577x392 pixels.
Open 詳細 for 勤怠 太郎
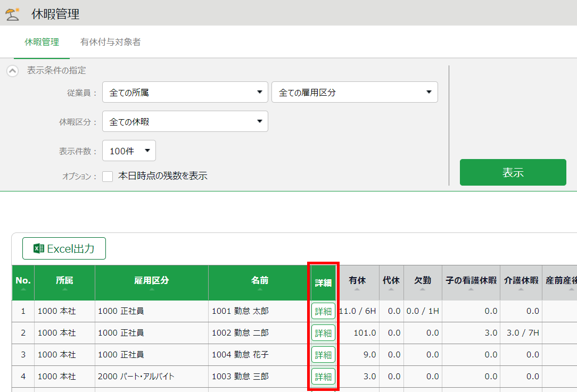click(323, 311)
